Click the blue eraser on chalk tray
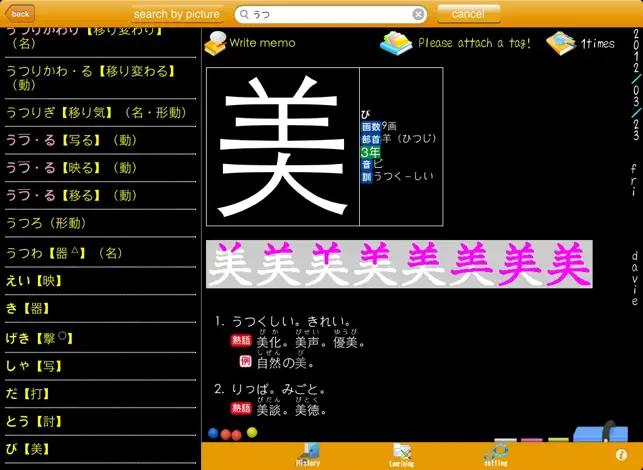 point(601,432)
